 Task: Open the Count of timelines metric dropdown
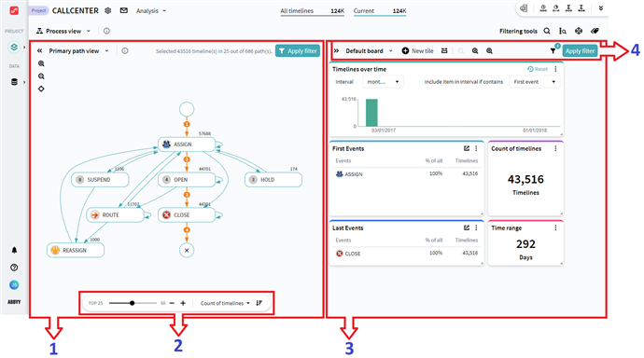click(x=225, y=303)
